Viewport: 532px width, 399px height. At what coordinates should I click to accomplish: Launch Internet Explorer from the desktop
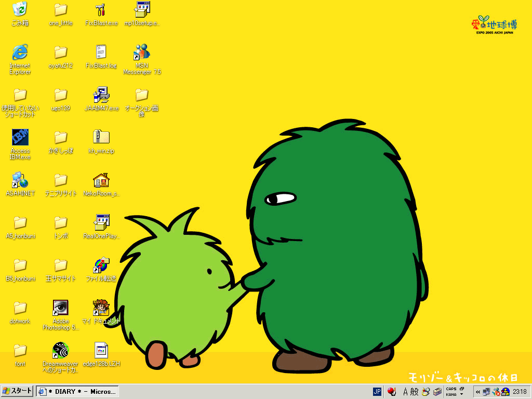[20, 59]
